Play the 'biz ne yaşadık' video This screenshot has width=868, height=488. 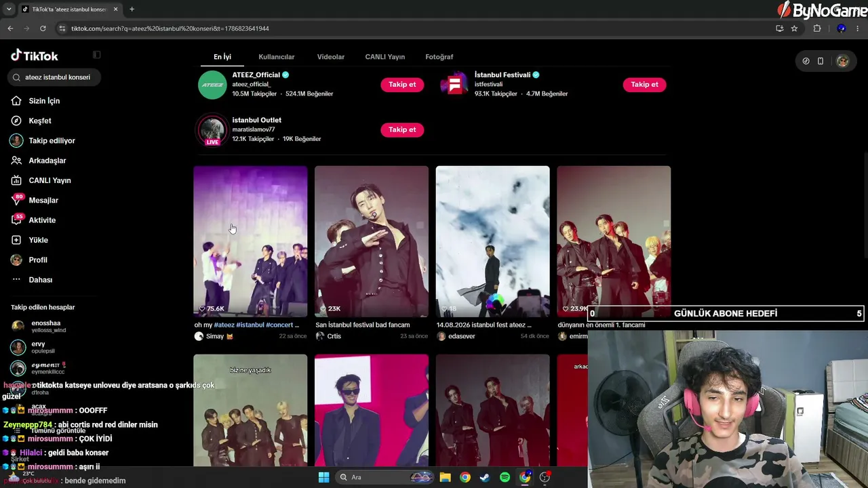pos(250,410)
